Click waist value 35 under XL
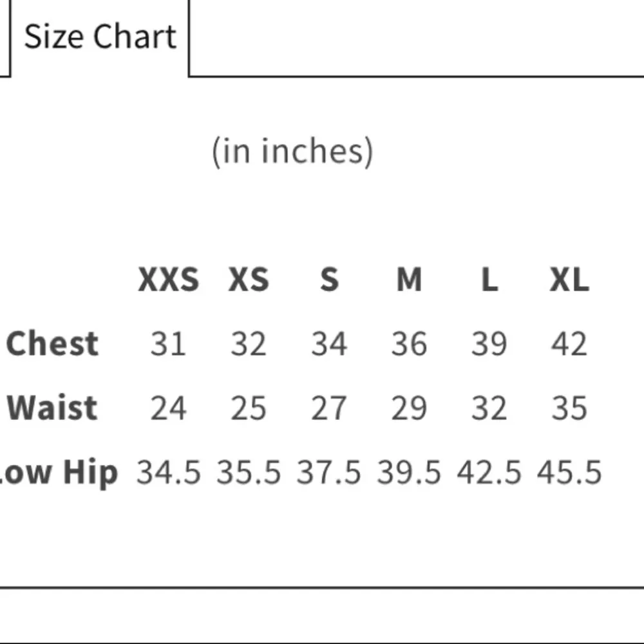Image resolution: width=644 pixels, height=644 pixels. pos(569,408)
